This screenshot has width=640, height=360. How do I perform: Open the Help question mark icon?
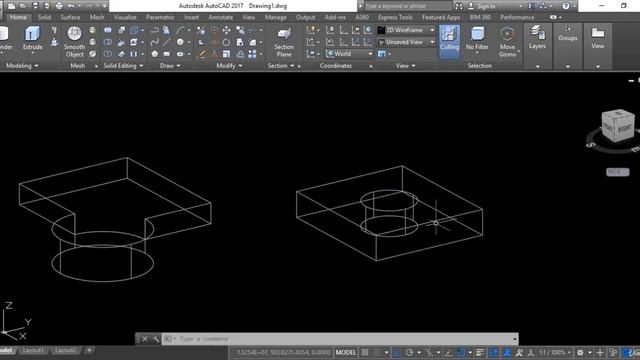click(x=565, y=6)
